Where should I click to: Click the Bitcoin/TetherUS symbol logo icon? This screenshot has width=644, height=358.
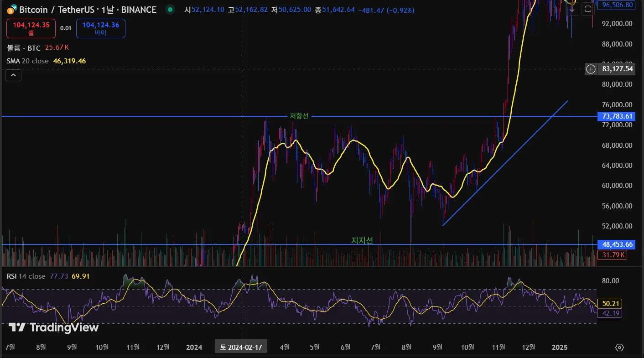11,9
